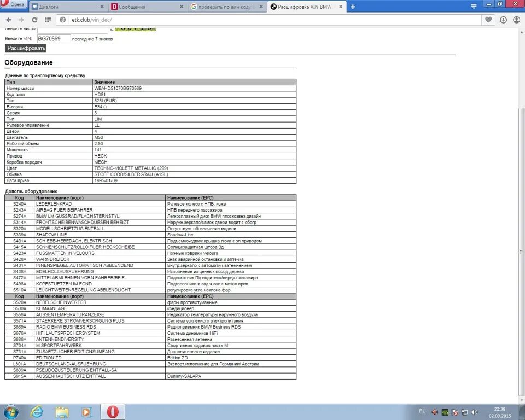Open the NVIDIA tray icon
This screenshot has width=525, height=420.
click(x=445, y=412)
